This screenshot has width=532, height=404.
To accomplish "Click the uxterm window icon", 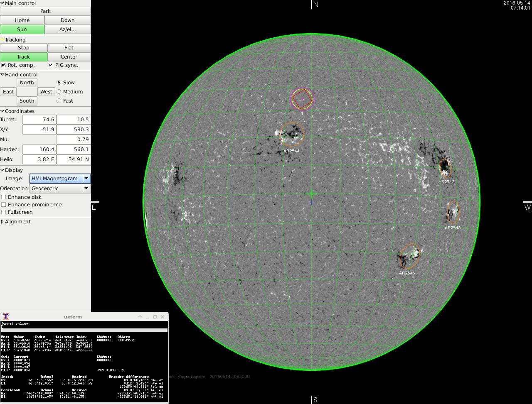I will [6, 317].
